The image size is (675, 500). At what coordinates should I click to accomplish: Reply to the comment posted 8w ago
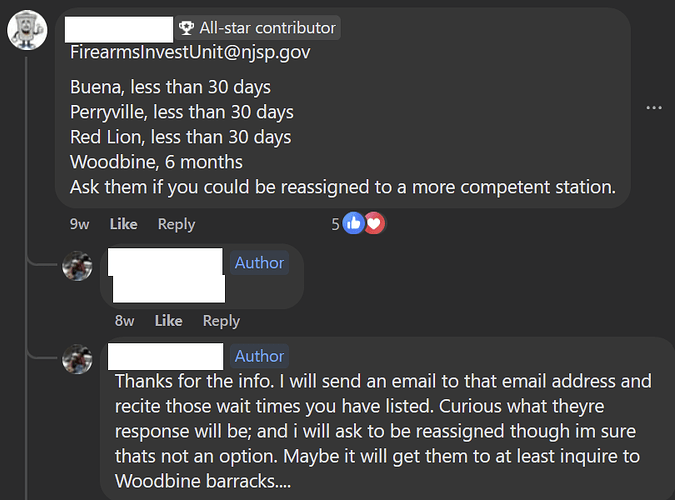click(221, 321)
